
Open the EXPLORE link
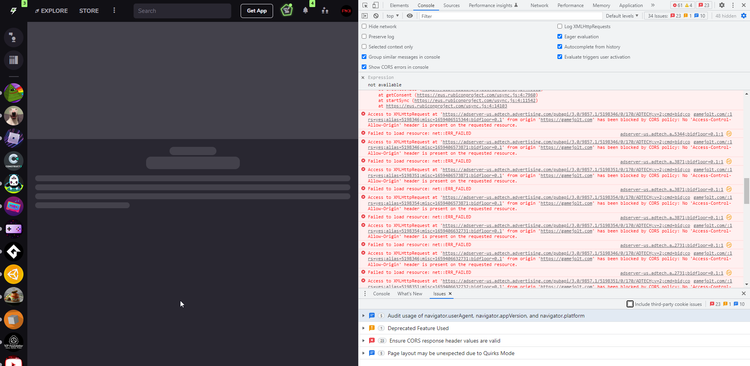point(51,11)
